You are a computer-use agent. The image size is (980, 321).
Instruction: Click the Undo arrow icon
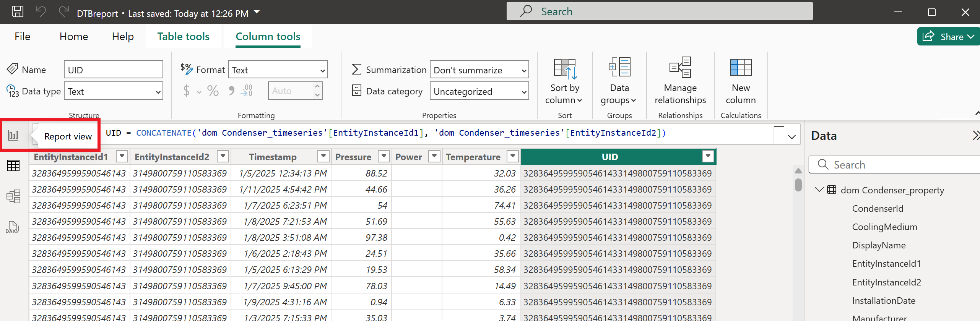(x=41, y=11)
